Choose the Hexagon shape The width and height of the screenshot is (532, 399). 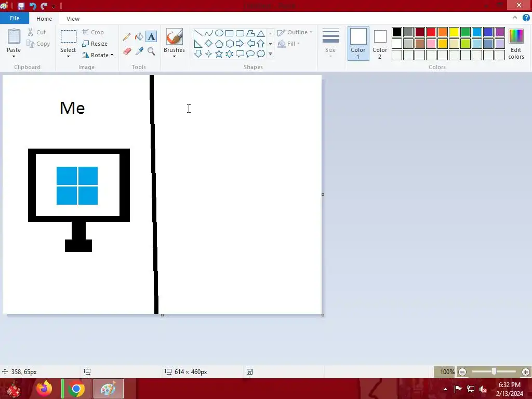(x=229, y=44)
